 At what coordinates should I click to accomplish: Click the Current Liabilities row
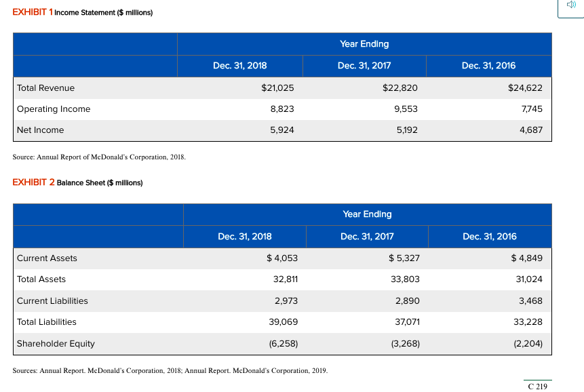click(x=52, y=301)
